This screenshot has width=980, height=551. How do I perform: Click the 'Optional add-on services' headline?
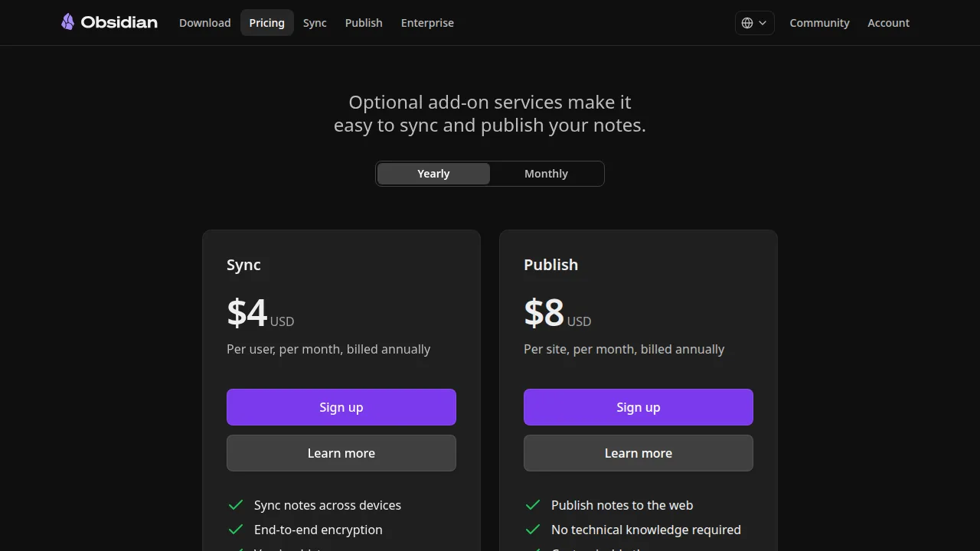(490, 113)
